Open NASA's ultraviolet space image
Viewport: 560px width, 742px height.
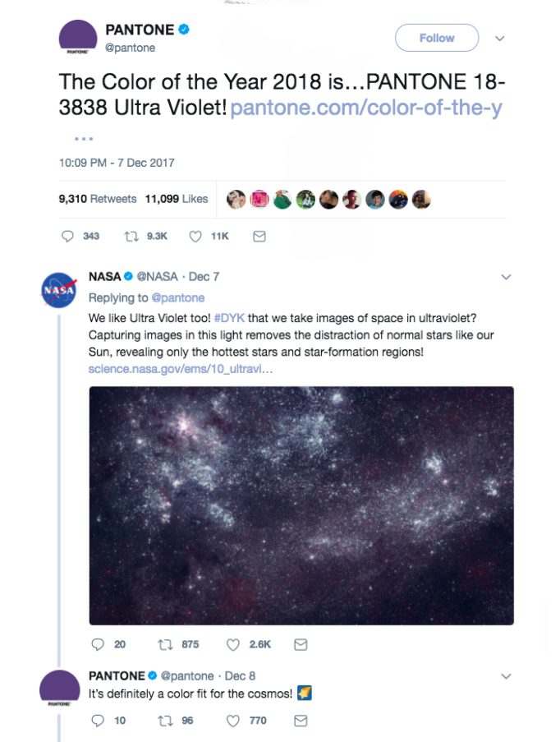coord(301,505)
